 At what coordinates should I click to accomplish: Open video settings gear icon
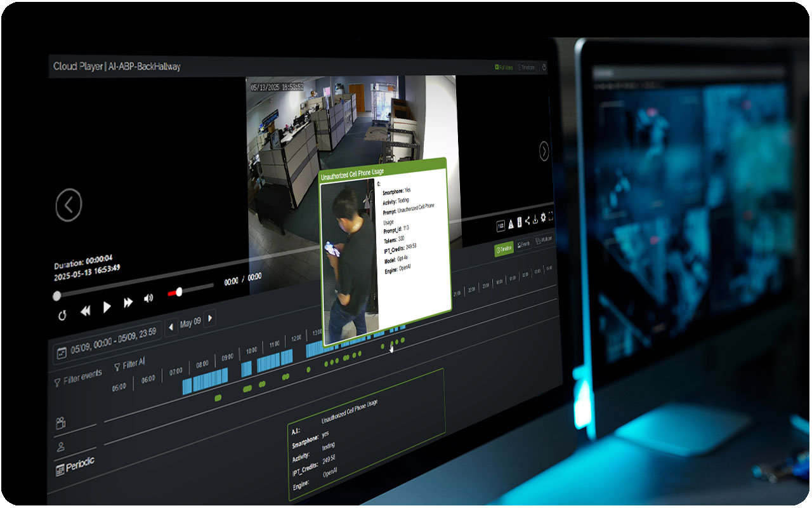pos(543,218)
